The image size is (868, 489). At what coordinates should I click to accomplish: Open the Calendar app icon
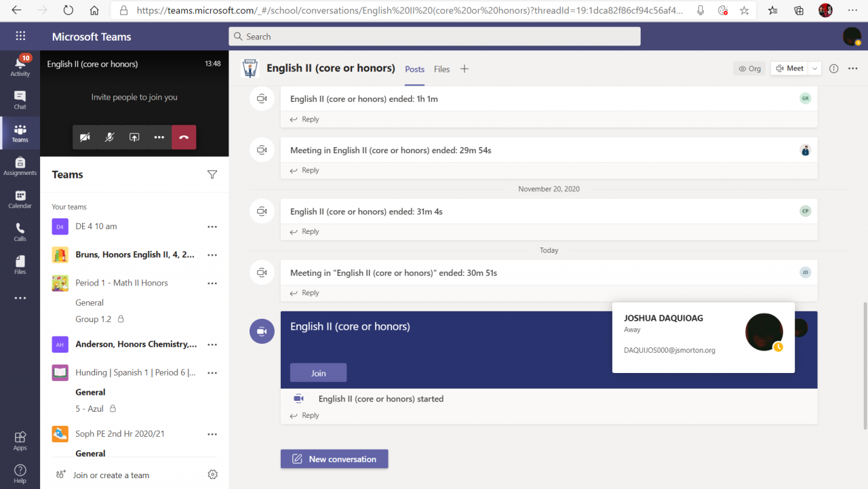(x=20, y=199)
